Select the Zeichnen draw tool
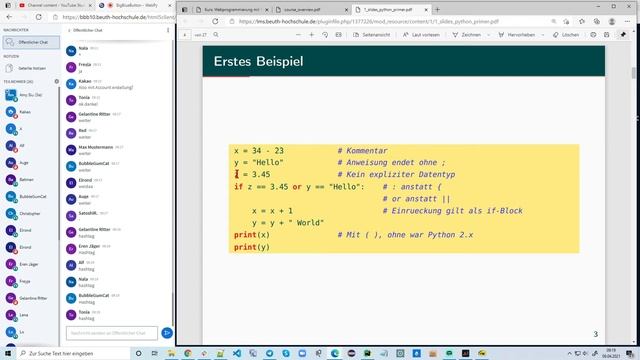Image resolution: width=640 pixels, height=360 pixels. [x=467, y=35]
